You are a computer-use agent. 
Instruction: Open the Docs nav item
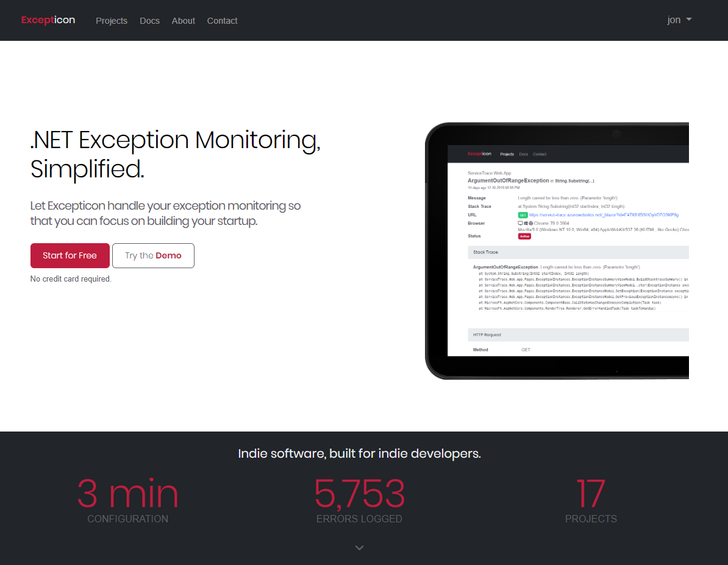[149, 21]
